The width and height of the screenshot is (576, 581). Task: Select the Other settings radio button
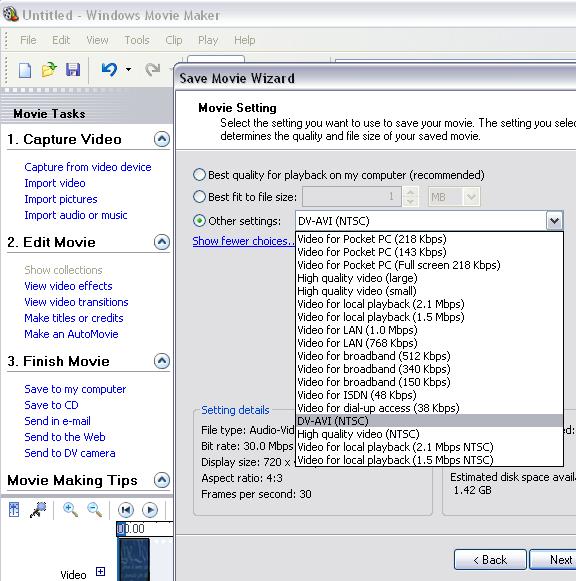[199, 221]
